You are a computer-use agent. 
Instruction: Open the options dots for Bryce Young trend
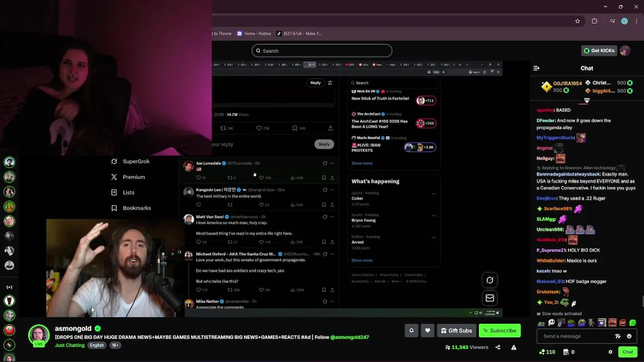point(434,216)
